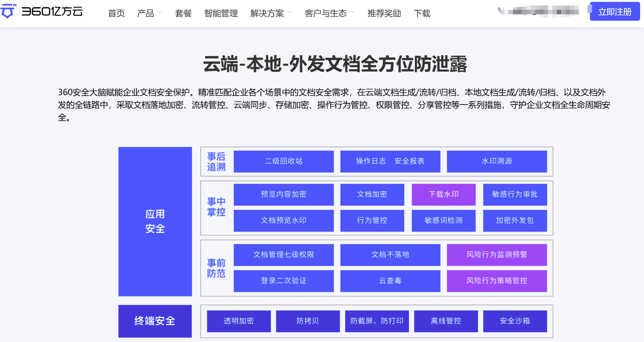The image size is (644, 342).
Task: Go to 智能管理 page
Action: pyautogui.click(x=221, y=13)
